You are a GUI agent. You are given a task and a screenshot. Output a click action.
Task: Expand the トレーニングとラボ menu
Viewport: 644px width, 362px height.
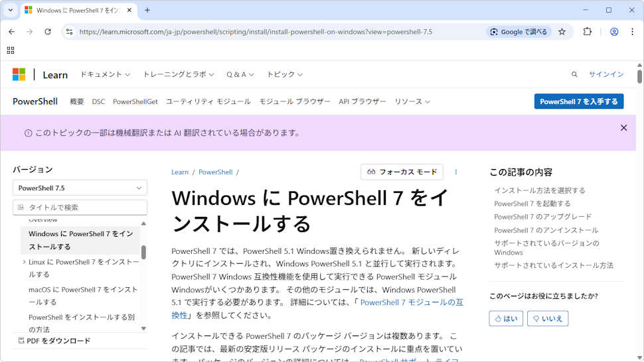click(179, 74)
